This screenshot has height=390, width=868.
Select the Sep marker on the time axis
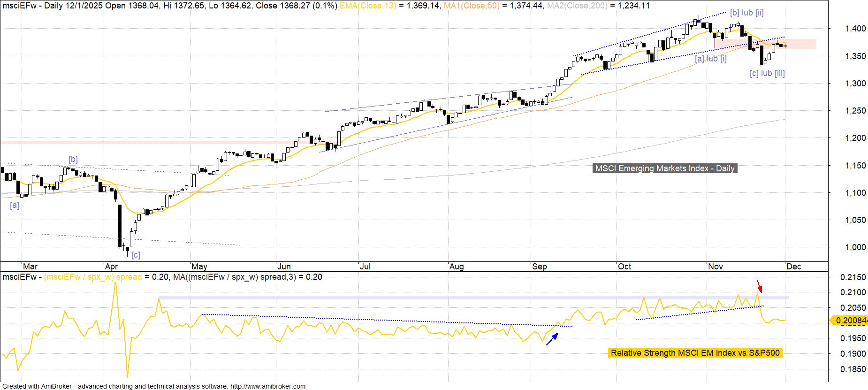[539, 267]
